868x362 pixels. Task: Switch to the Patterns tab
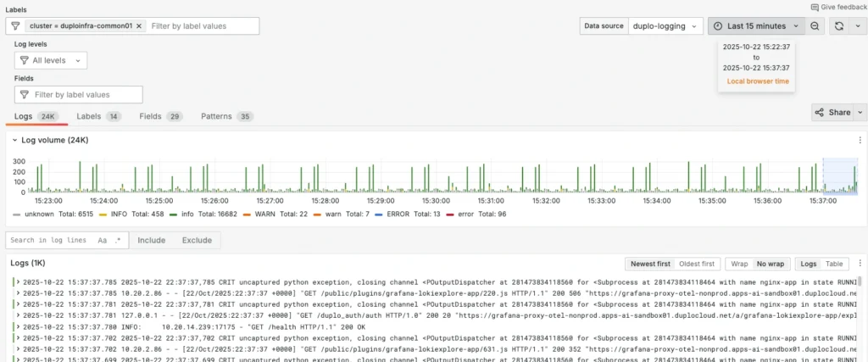[225, 116]
